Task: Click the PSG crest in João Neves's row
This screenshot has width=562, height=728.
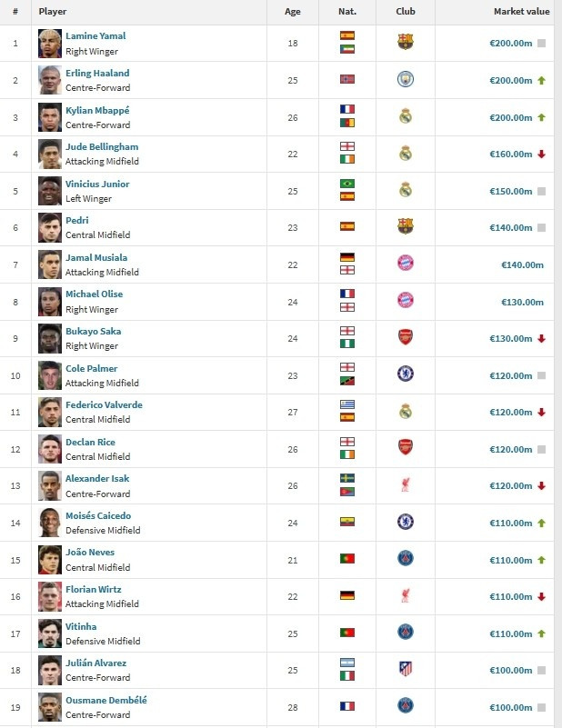Action: [x=406, y=559]
